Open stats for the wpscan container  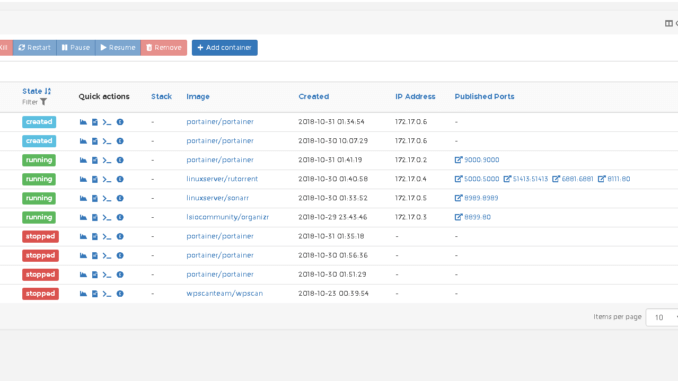tap(83, 294)
